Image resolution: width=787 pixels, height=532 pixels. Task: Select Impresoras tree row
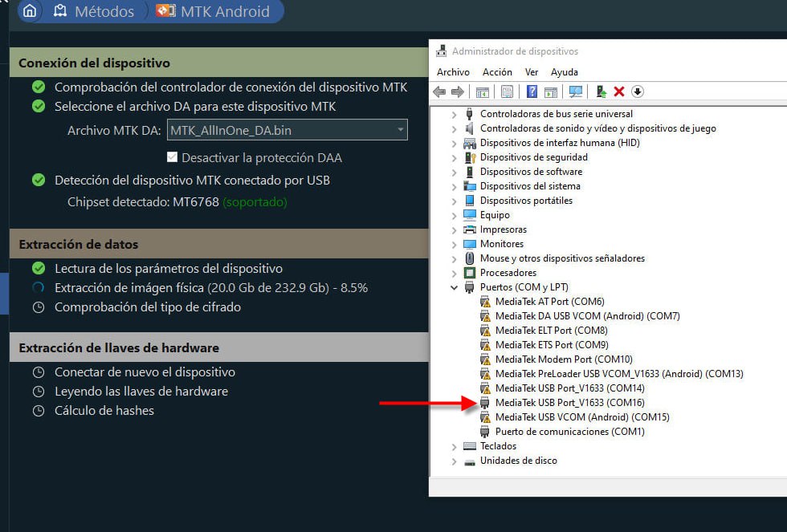click(504, 229)
